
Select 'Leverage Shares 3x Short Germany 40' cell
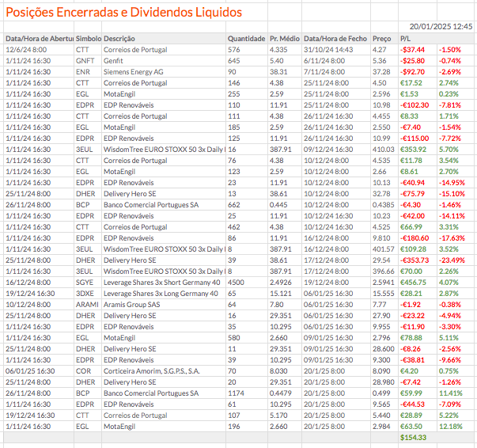point(162,283)
